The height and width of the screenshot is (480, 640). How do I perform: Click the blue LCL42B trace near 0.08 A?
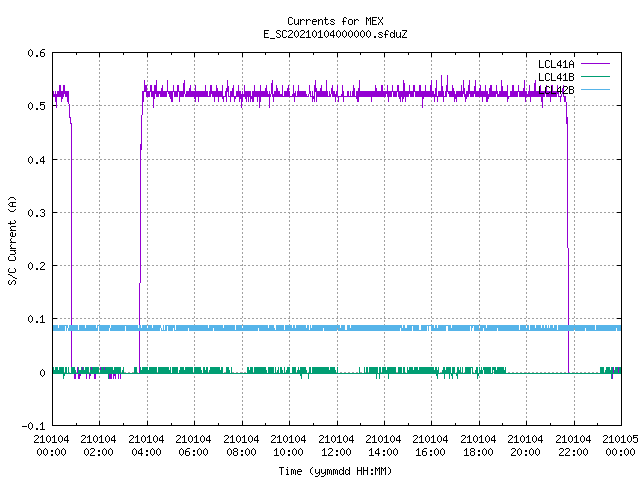[337, 328]
